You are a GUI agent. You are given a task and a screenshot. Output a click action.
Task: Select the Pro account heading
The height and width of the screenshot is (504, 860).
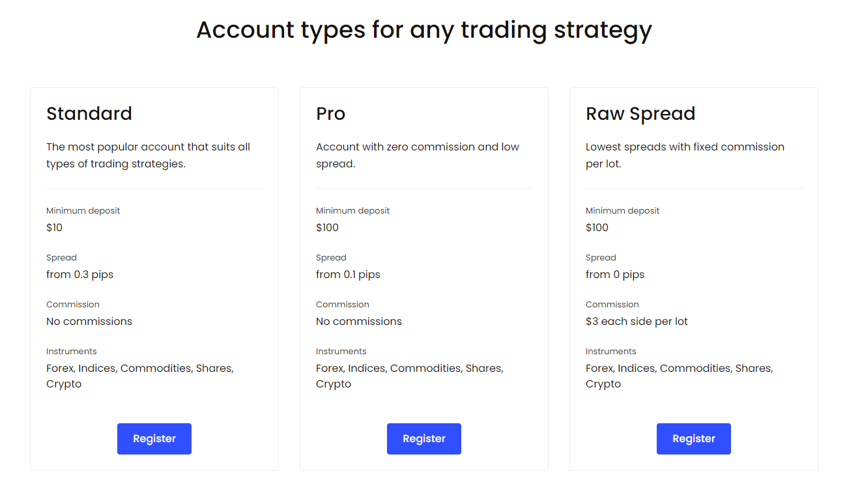click(x=331, y=113)
